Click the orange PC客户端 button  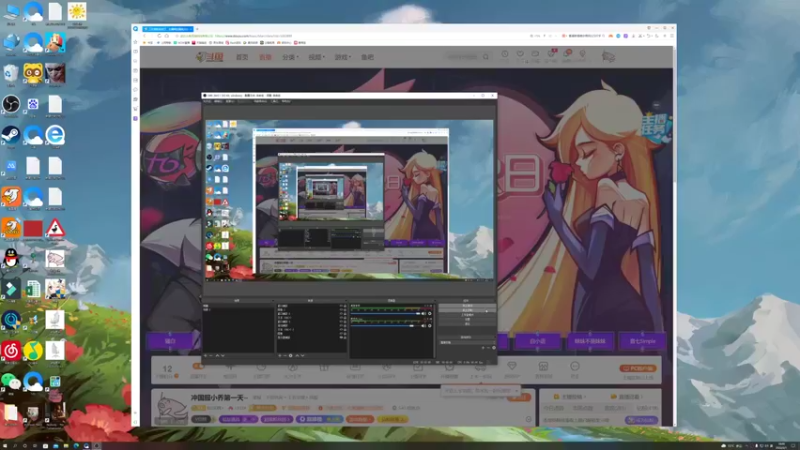(x=638, y=368)
